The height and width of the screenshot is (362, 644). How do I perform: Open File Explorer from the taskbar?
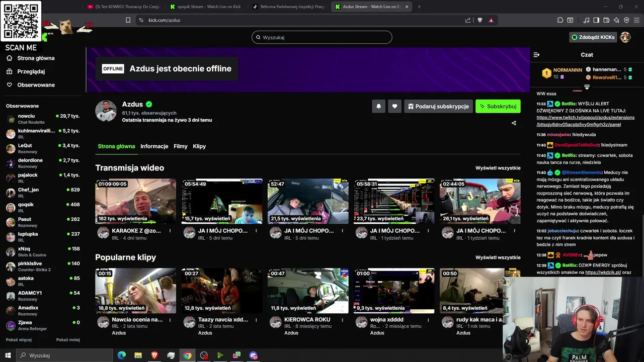point(138,355)
